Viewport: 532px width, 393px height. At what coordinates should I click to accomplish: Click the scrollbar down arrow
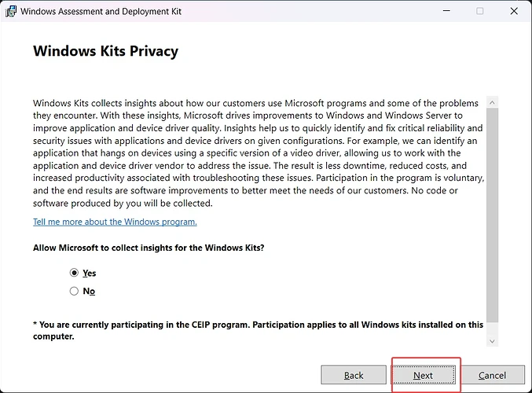pos(493,340)
